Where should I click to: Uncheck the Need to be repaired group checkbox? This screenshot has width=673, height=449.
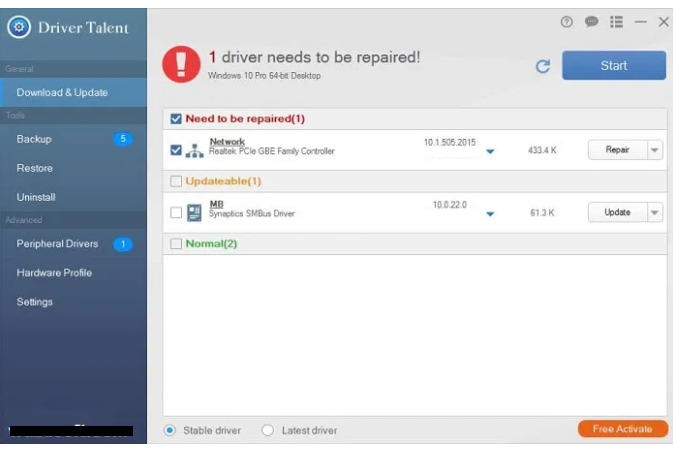[x=176, y=119]
